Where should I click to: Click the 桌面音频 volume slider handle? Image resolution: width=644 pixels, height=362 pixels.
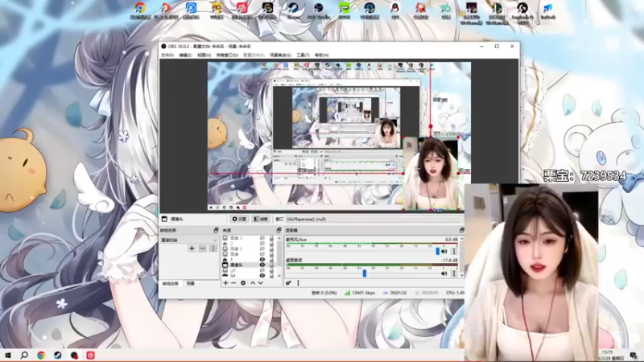(365, 273)
